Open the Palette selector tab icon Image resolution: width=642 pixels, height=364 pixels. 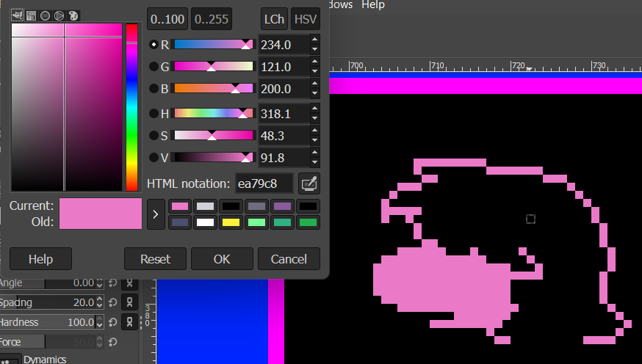point(73,16)
